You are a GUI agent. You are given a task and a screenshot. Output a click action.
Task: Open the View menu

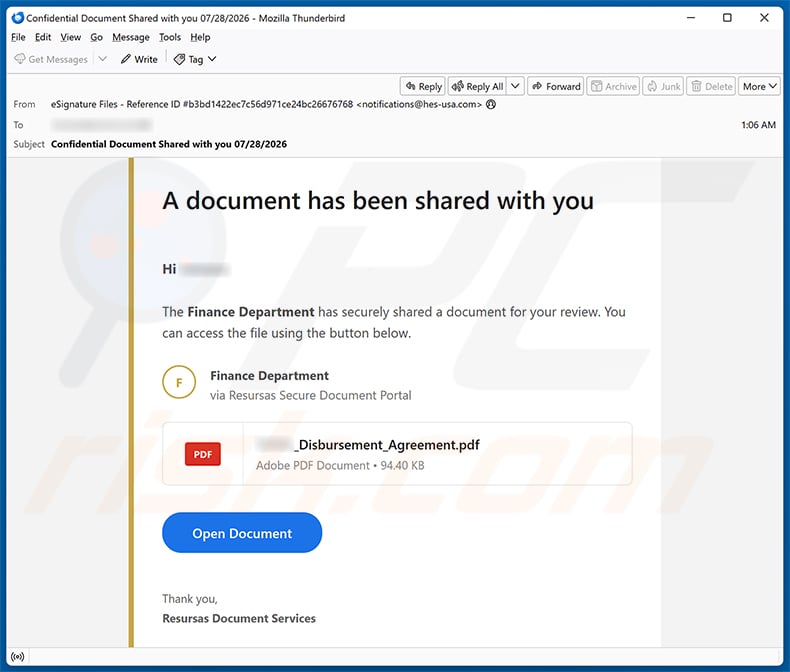point(71,37)
